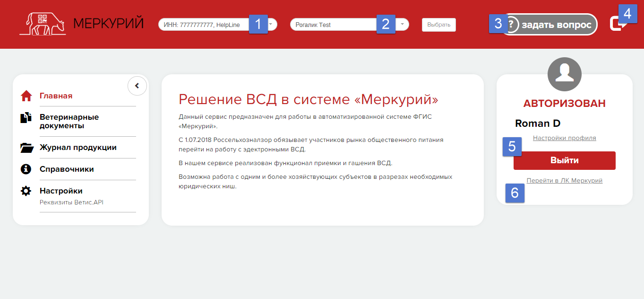
Task: Collapse the sidebar with the chevron button
Action: pos(137,86)
